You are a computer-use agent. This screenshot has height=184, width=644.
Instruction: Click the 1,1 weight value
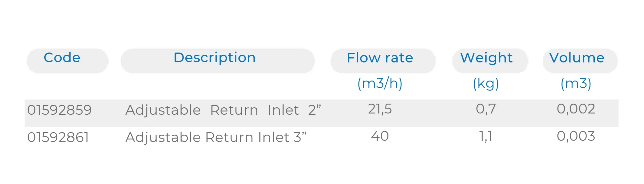(x=486, y=136)
